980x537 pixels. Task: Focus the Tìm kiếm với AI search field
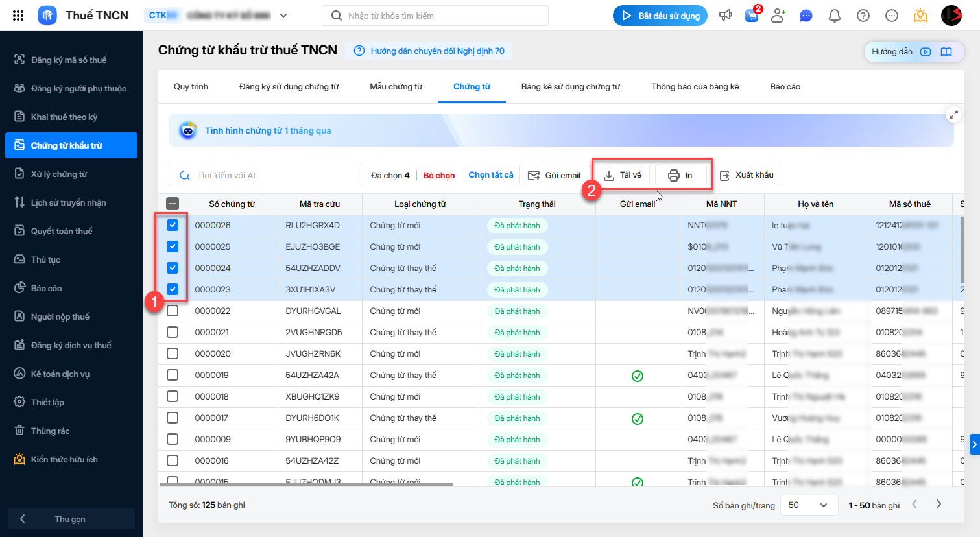[x=272, y=175]
